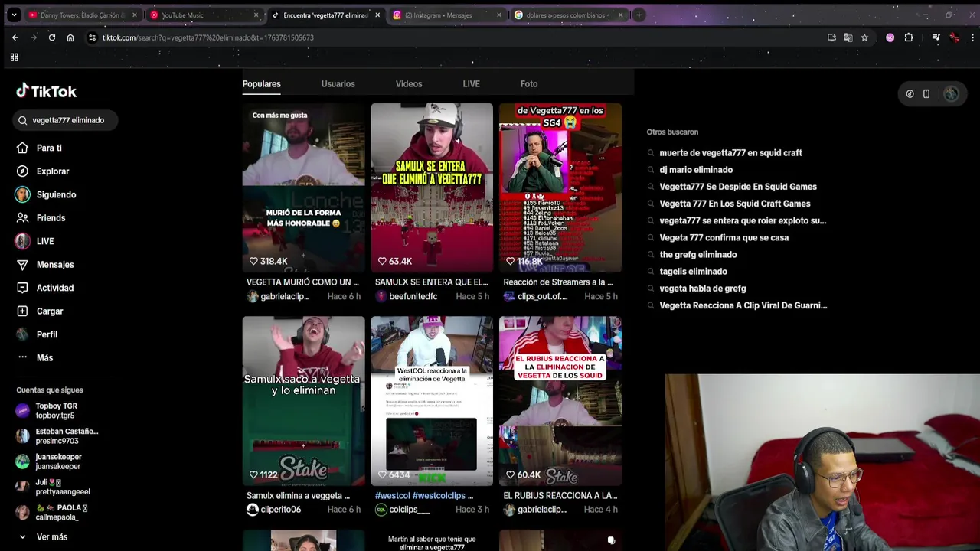Search suggestion dj mario eliminado

point(696,170)
